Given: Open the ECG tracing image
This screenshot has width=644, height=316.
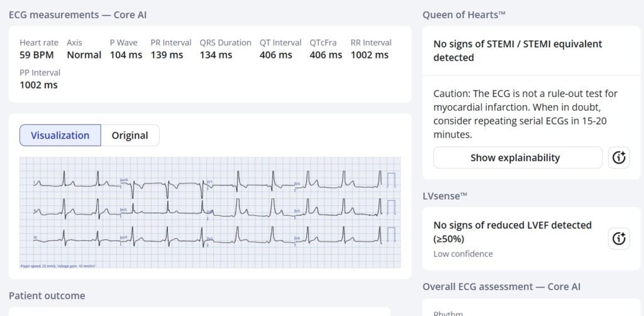Looking at the screenshot, I should [x=210, y=212].
